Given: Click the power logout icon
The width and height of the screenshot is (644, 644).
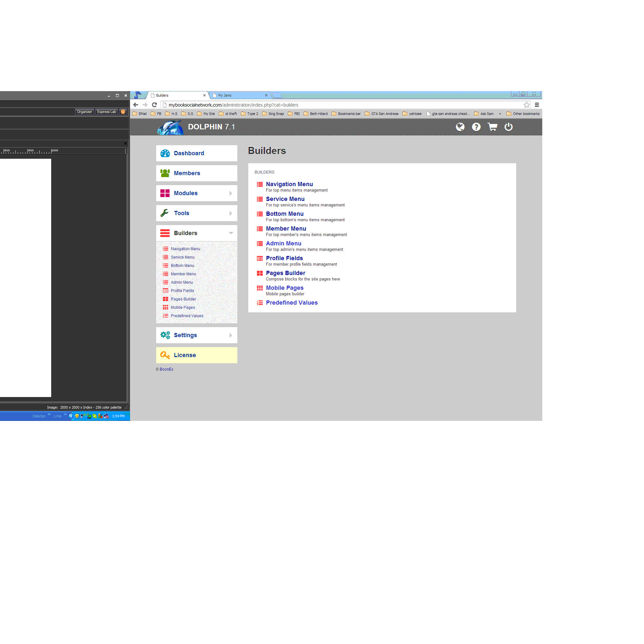Looking at the screenshot, I should (508, 127).
